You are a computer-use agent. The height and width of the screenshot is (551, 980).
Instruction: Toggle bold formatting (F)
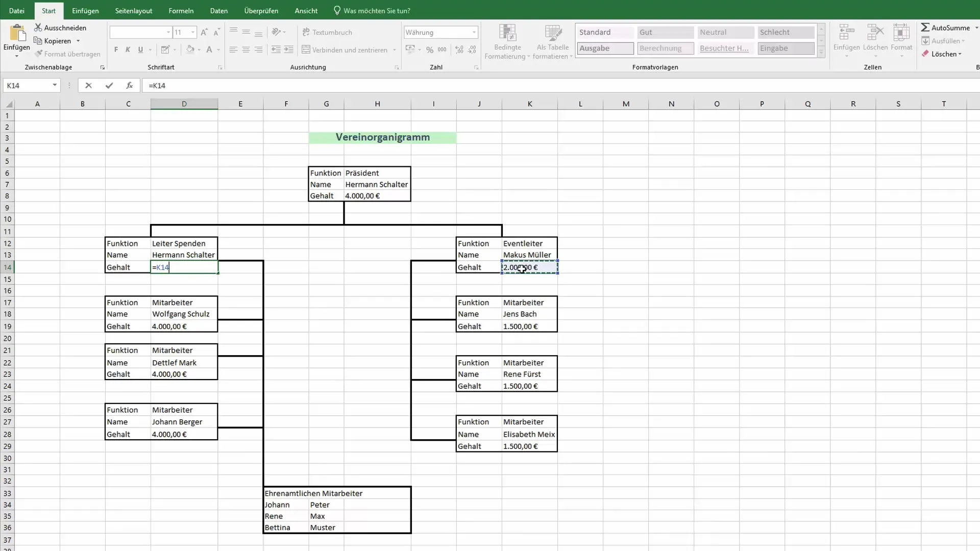[x=116, y=49]
